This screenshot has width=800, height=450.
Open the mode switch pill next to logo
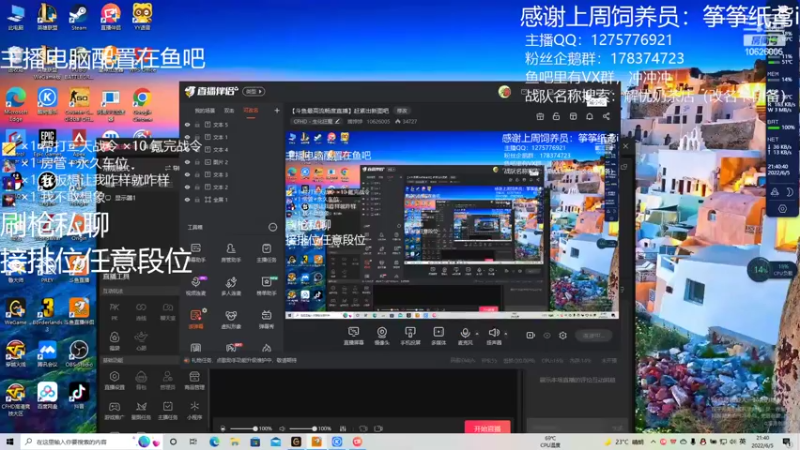[254, 91]
